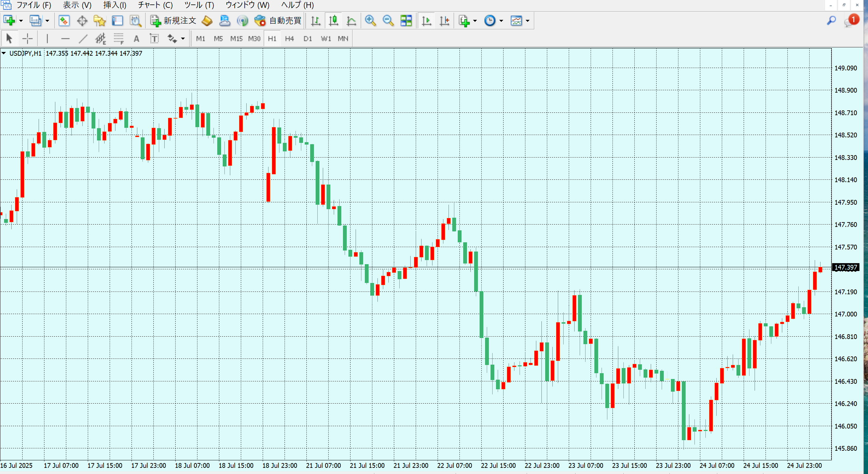Select the Crosshair tool

pyautogui.click(x=27, y=39)
